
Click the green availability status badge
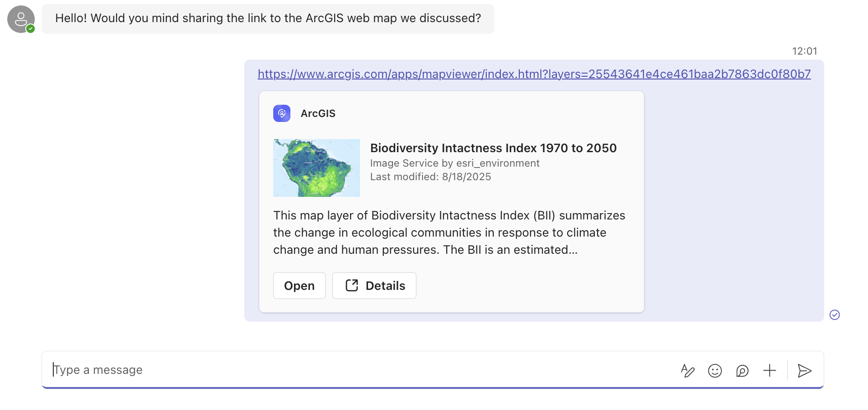(30, 28)
